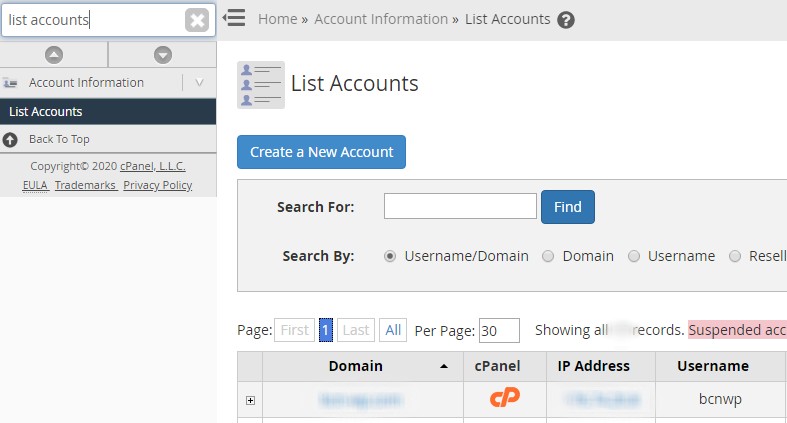Image resolution: width=787 pixels, height=423 pixels.
Task: Show All records on one page
Action: click(393, 330)
